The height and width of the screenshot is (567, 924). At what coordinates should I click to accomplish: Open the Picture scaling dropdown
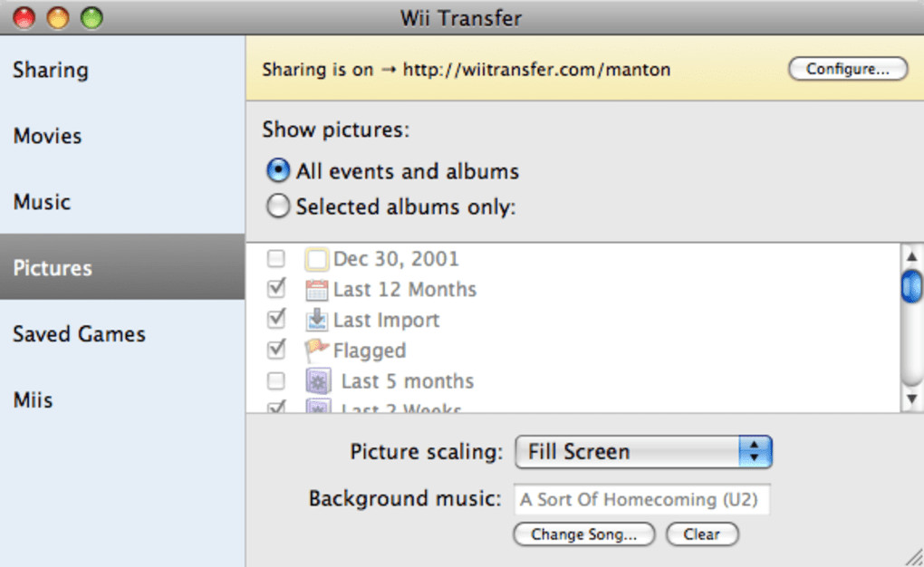(x=643, y=452)
